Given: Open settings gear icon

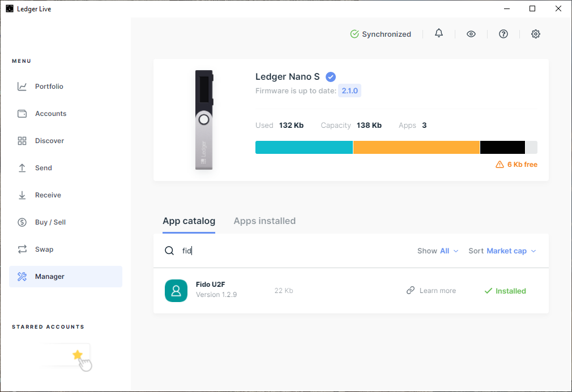Looking at the screenshot, I should click(x=536, y=34).
